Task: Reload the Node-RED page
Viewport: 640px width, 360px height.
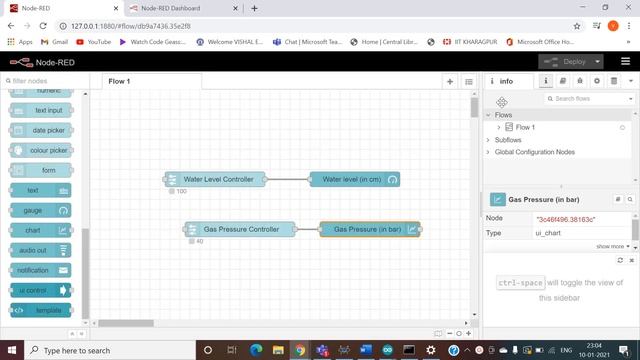Action: pyautogui.click(x=43, y=26)
